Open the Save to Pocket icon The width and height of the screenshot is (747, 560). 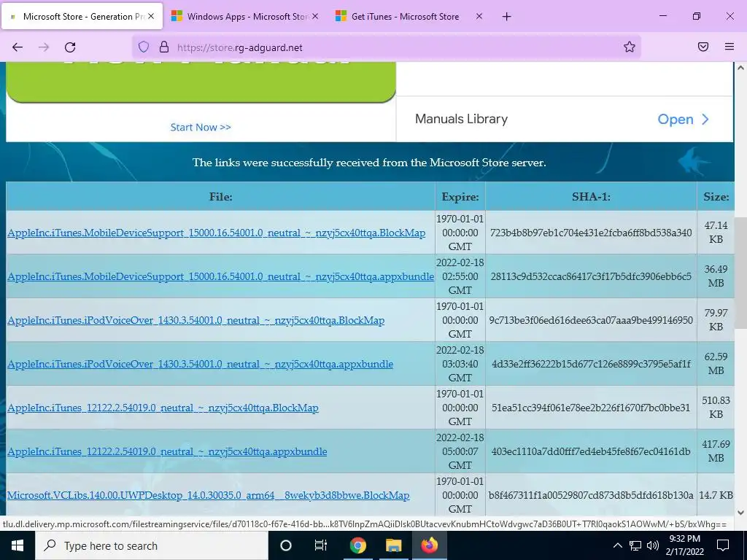click(703, 47)
